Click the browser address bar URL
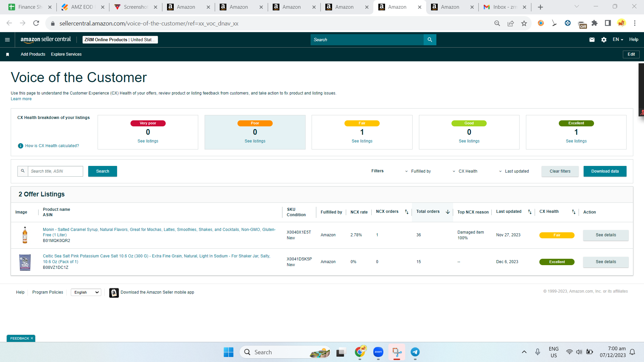Viewport: 644px width, 362px height. 149,23
